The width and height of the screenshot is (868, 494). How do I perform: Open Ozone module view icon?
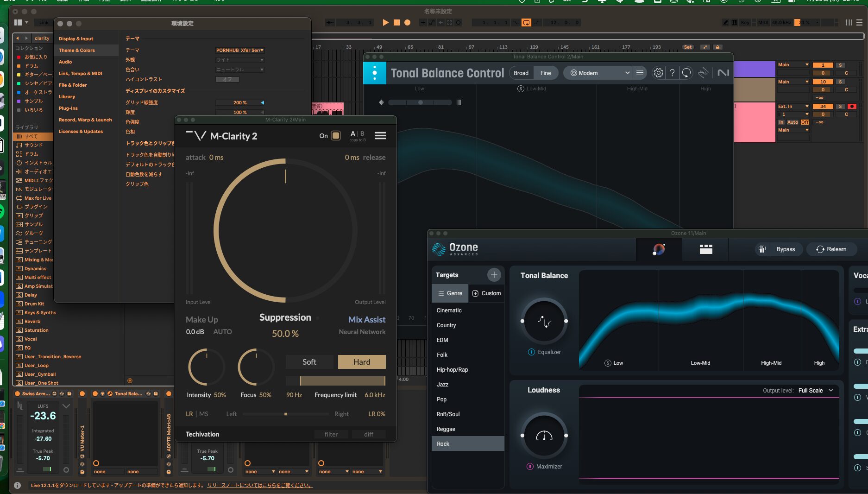[x=706, y=249]
